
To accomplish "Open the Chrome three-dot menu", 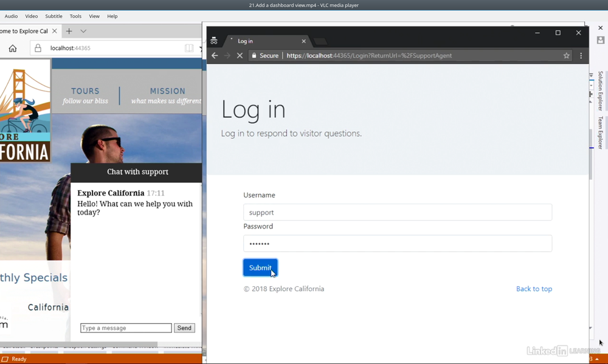I will 581,55.
